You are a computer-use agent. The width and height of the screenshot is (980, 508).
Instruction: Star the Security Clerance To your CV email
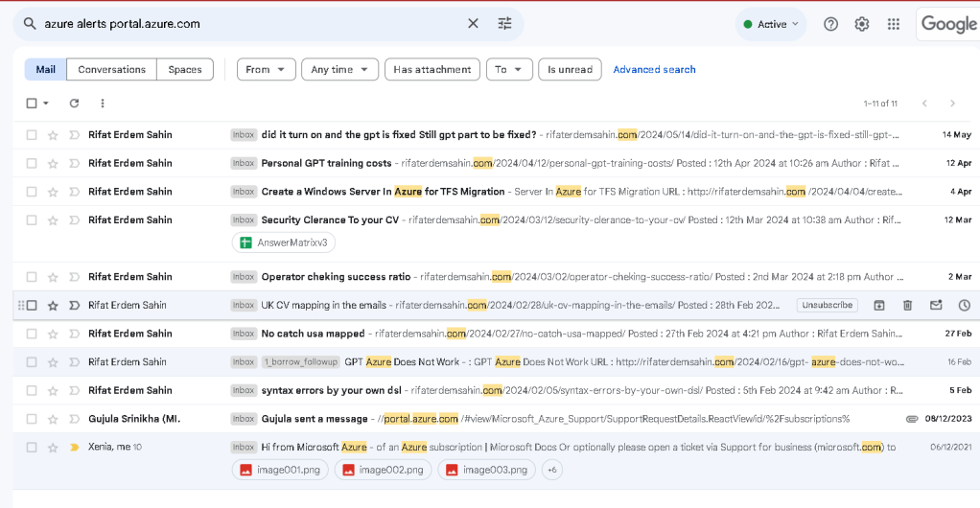(x=53, y=220)
